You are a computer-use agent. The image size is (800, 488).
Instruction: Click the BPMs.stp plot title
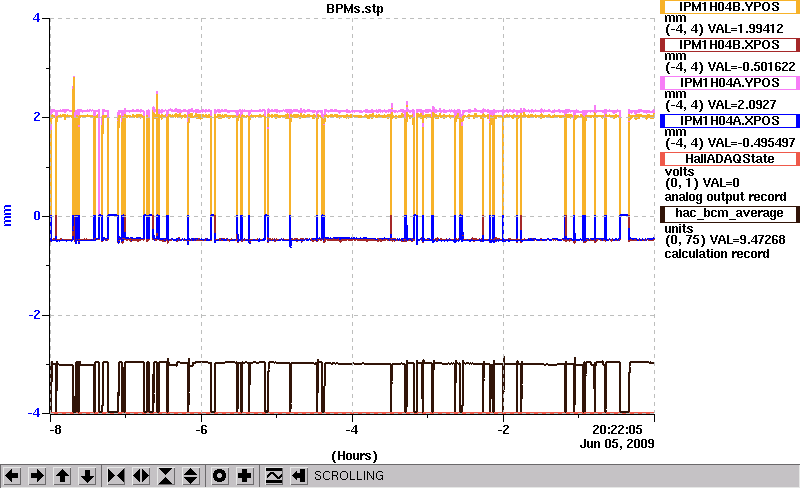point(355,9)
